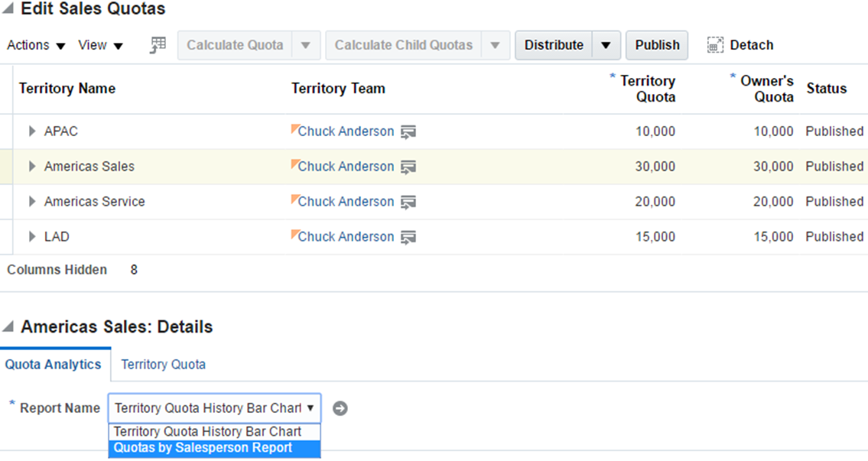Click team members icon beside APAC's Chuck Anderson
The height and width of the screenshot is (461, 868).
click(x=408, y=131)
